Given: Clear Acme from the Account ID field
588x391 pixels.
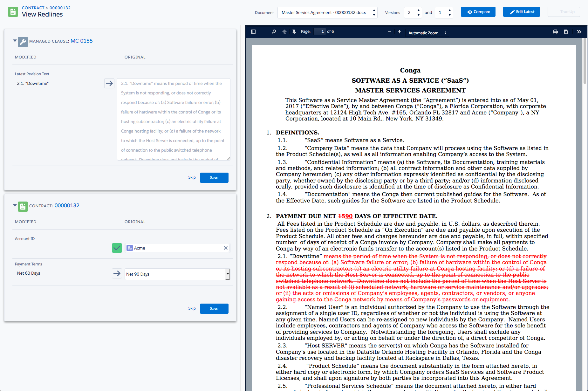Looking at the screenshot, I should point(226,248).
